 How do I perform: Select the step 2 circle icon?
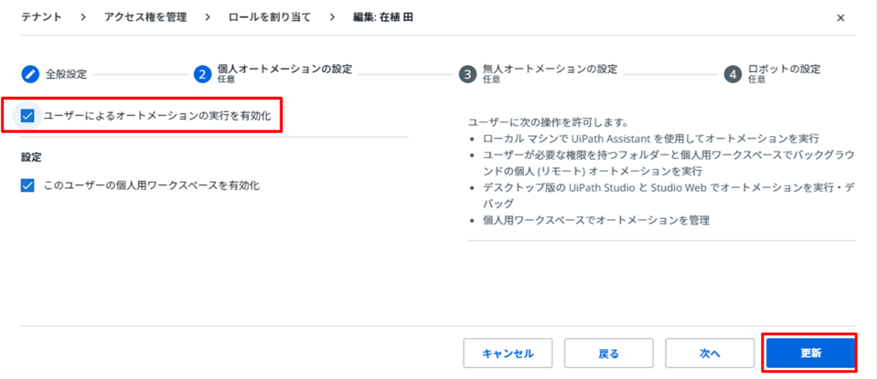(202, 74)
